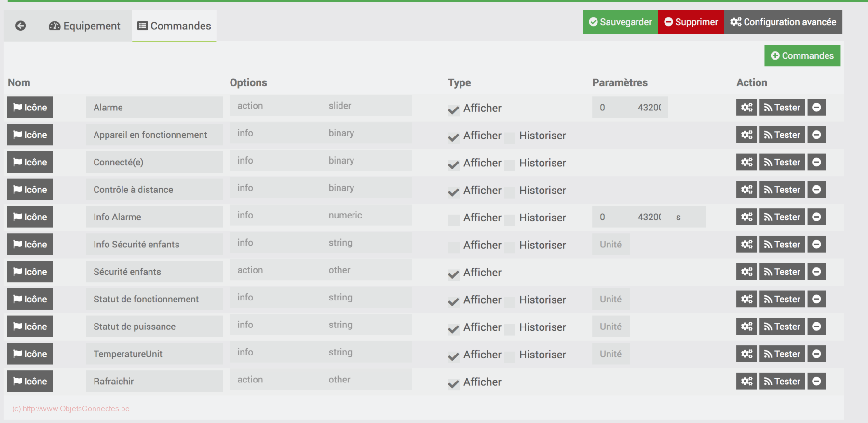The width and height of the screenshot is (868, 423).
Task: Open gear settings for Statut de puissance
Action: [746, 327]
